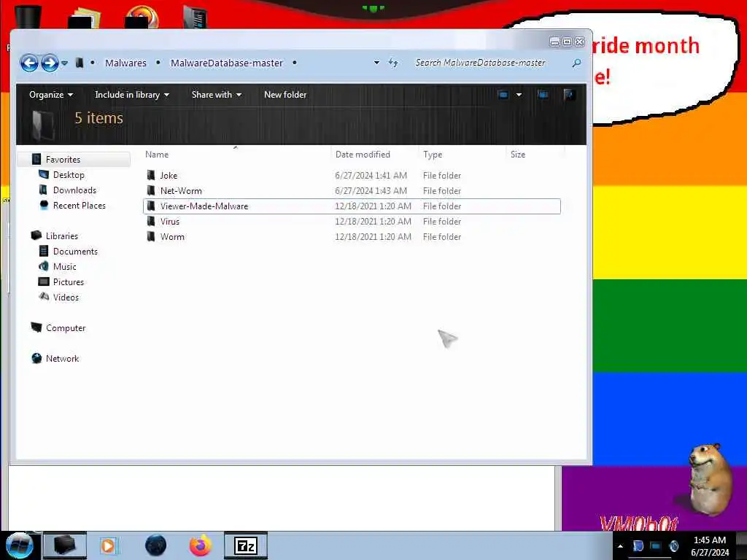Open Firefox from the taskbar
Viewport: 747px width, 560px height.
[201, 545]
